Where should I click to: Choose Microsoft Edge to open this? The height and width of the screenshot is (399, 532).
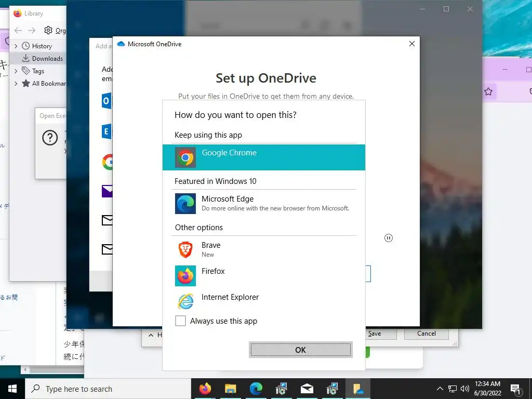pos(263,203)
